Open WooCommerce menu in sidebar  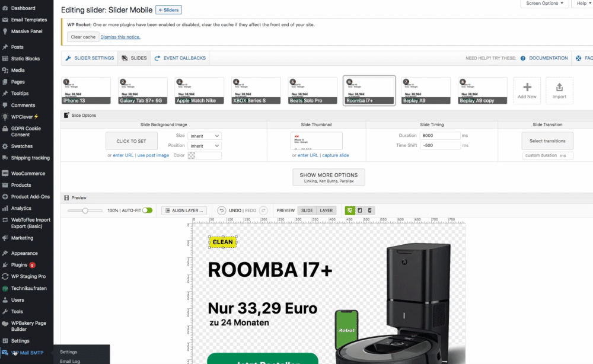coord(27,174)
